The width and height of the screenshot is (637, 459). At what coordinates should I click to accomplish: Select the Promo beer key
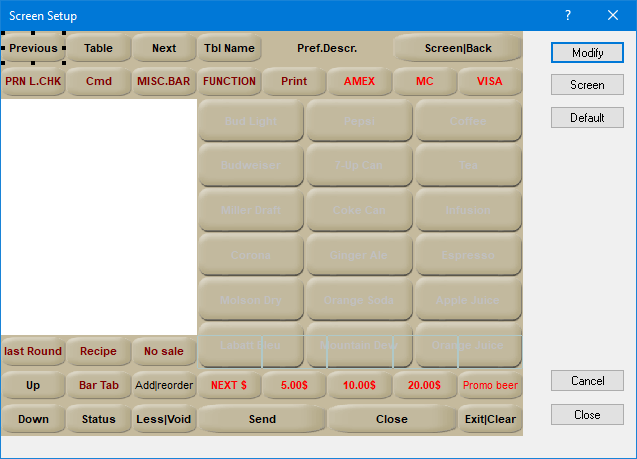[490, 385]
